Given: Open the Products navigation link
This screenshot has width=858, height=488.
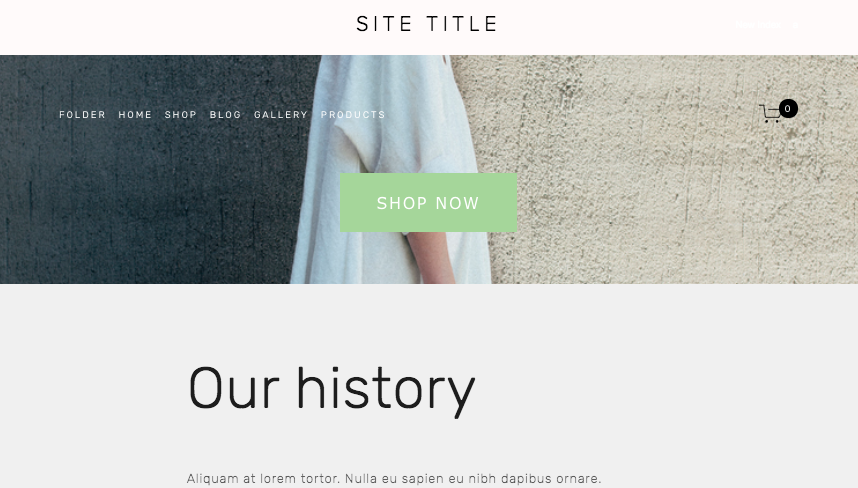Looking at the screenshot, I should [x=353, y=114].
